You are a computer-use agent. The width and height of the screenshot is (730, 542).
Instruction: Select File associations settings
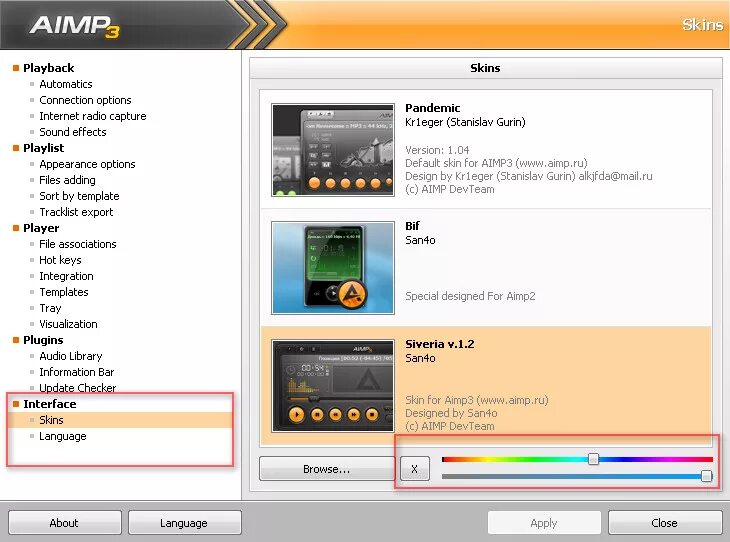click(78, 244)
